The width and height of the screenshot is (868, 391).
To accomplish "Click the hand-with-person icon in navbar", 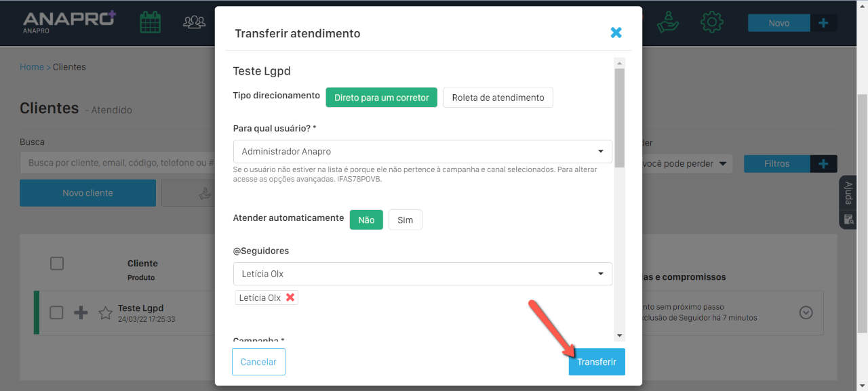I will 668,22.
